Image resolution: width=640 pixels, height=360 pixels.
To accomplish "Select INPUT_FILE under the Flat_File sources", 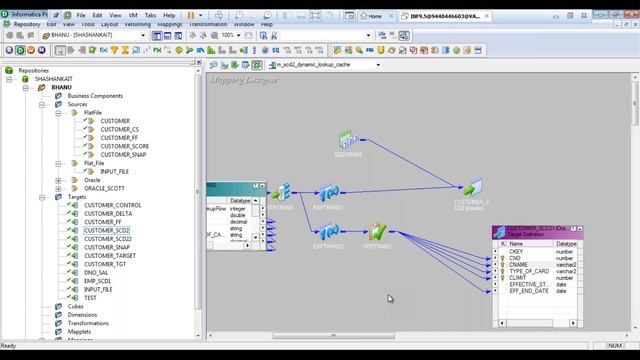I will point(114,172).
